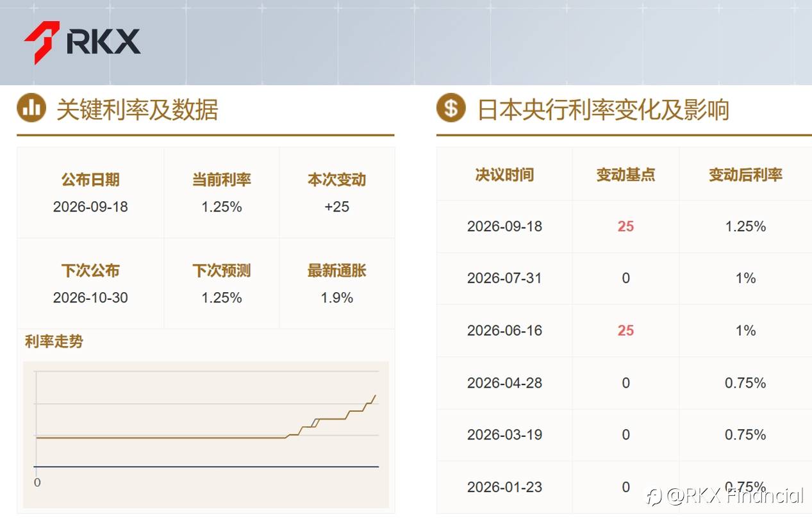The image size is (812, 526).
Task: Click the 决议时间 column header
Action: pyautogui.click(x=504, y=175)
